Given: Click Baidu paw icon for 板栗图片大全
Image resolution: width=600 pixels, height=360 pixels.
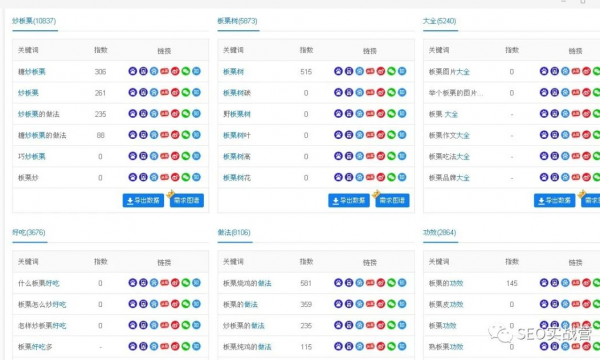Looking at the screenshot, I should point(544,71).
